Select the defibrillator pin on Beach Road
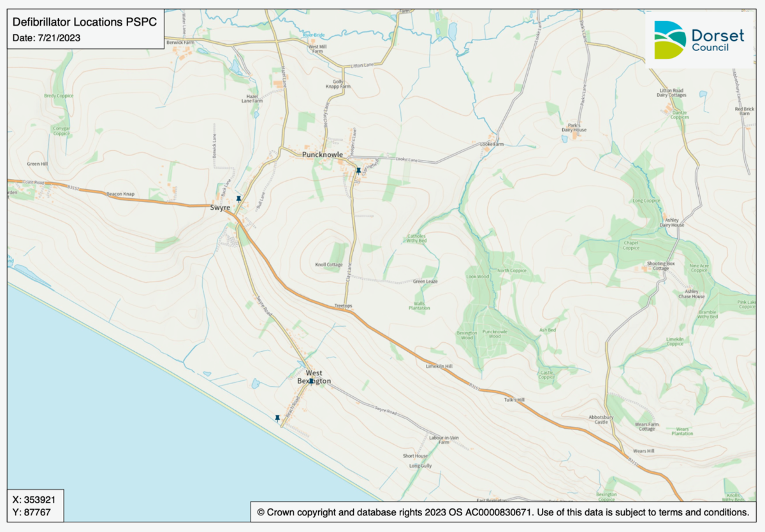 pyautogui.click(x=277, y=418)
